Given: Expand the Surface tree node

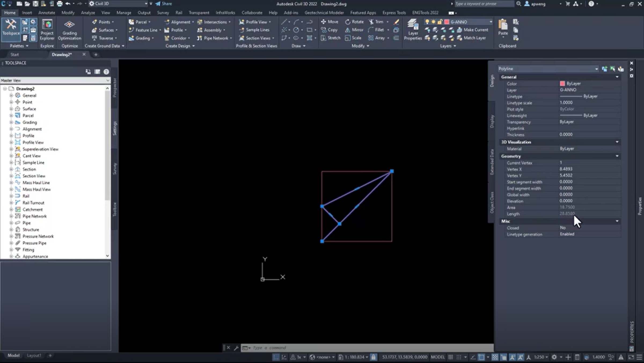Looking at the screenshot, I should pyautogui.click(x=11, y=109).
